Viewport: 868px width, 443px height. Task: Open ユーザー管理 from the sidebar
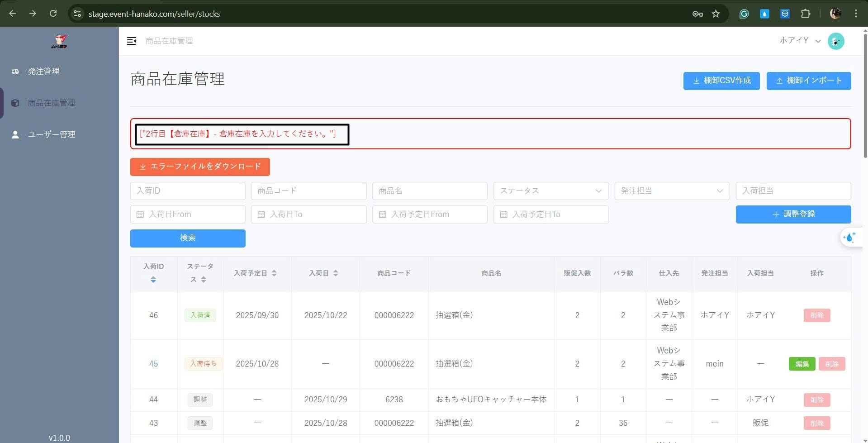click(x=51, y=135)
